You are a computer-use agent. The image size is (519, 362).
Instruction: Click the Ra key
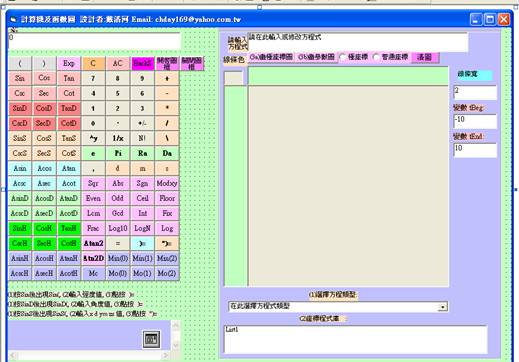[142, 153]
